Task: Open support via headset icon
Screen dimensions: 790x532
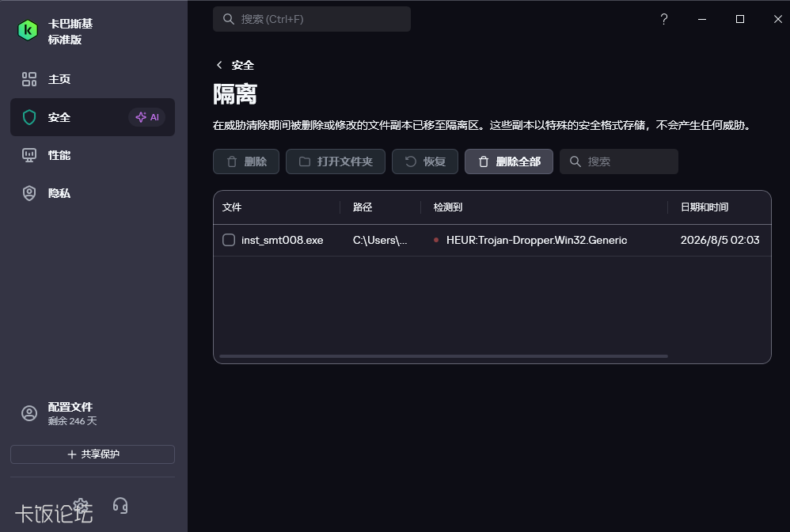Action: pyautogui.click(x=120, y=505)
